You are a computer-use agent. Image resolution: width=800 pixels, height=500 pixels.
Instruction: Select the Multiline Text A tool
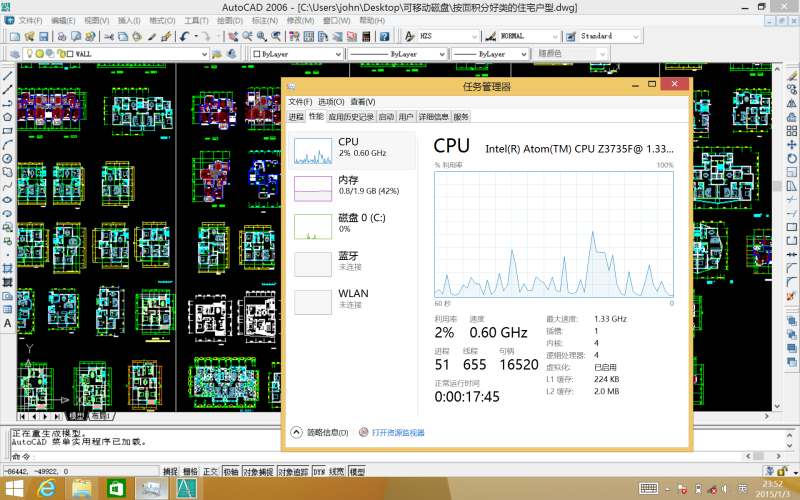[x=8, y=323]
